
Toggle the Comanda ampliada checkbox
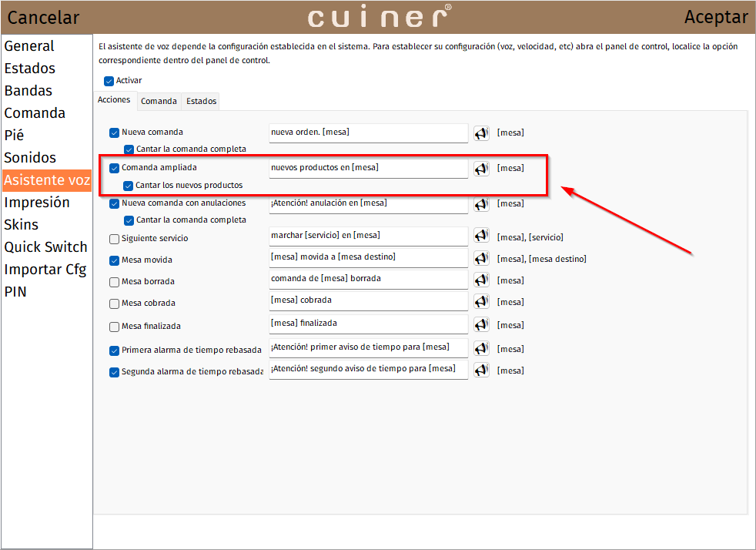[x=114, y=168]
